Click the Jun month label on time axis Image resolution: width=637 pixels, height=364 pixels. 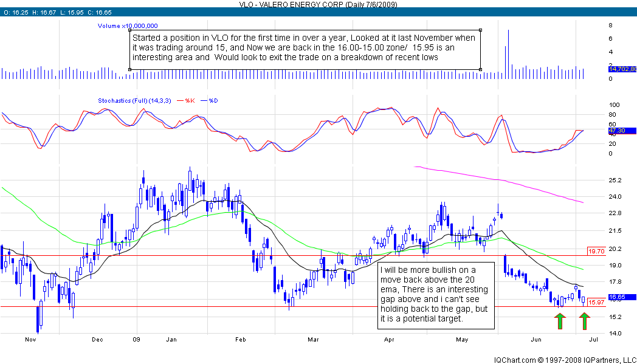536,340
